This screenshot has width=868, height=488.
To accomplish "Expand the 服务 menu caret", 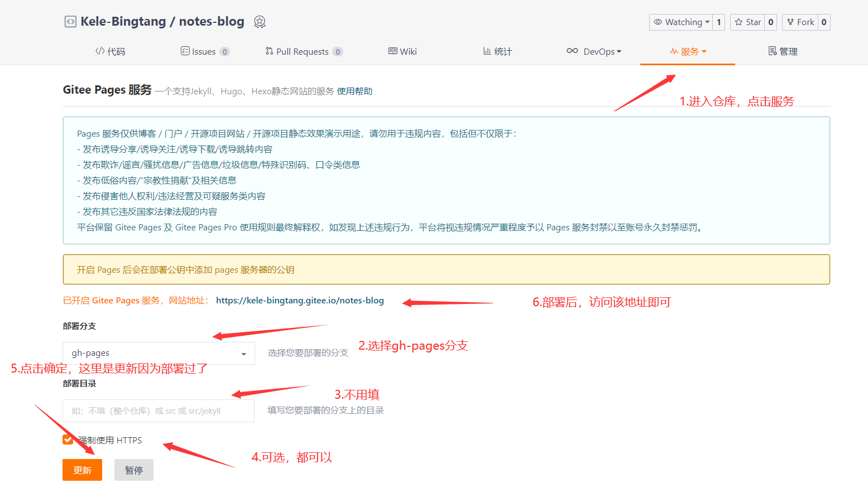I will tap(704, 51).
